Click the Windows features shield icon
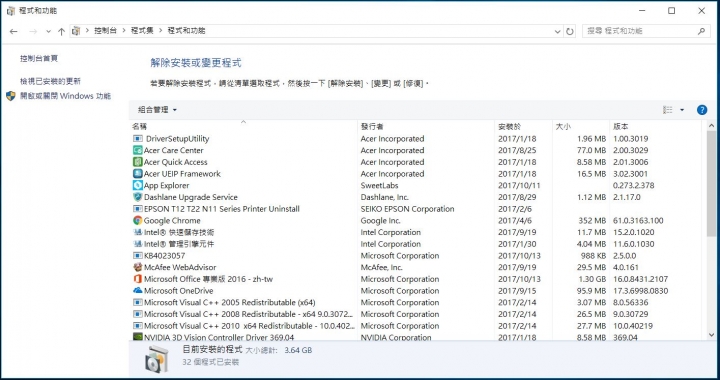 (x=11, y=96)
